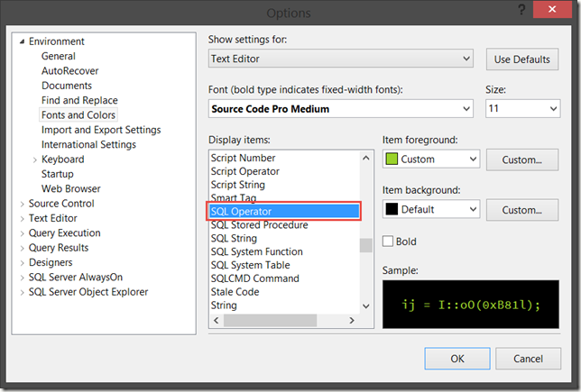Screen dimensions: 581x392
Task: Expand the Text Editor node
Action: (x=23, y=219)
